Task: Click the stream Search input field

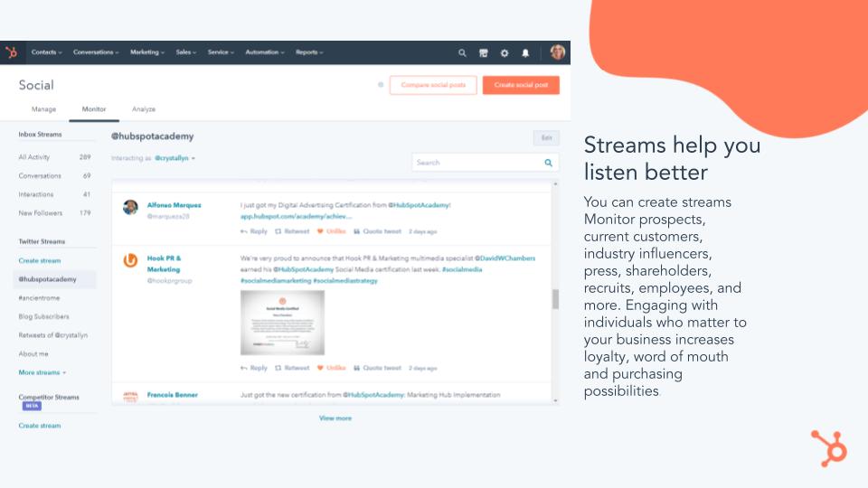Action: tap(485, 163)
